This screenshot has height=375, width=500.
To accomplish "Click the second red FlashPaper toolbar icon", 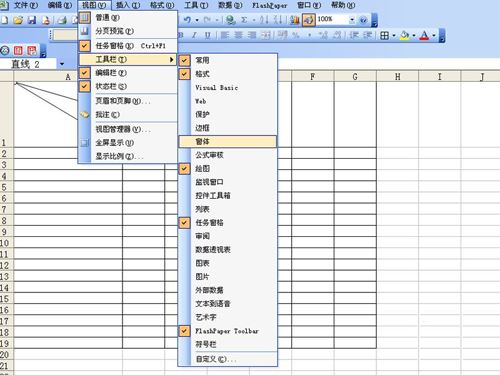I will (x=32, y=50).
